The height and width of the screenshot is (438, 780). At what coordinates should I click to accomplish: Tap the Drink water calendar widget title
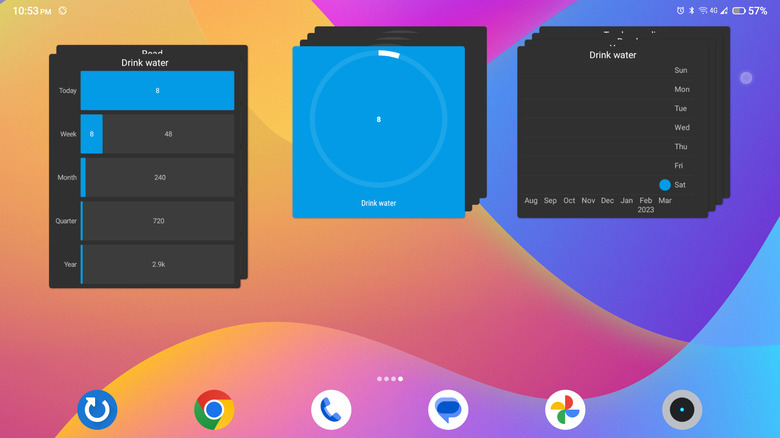(x=613, y=55)
